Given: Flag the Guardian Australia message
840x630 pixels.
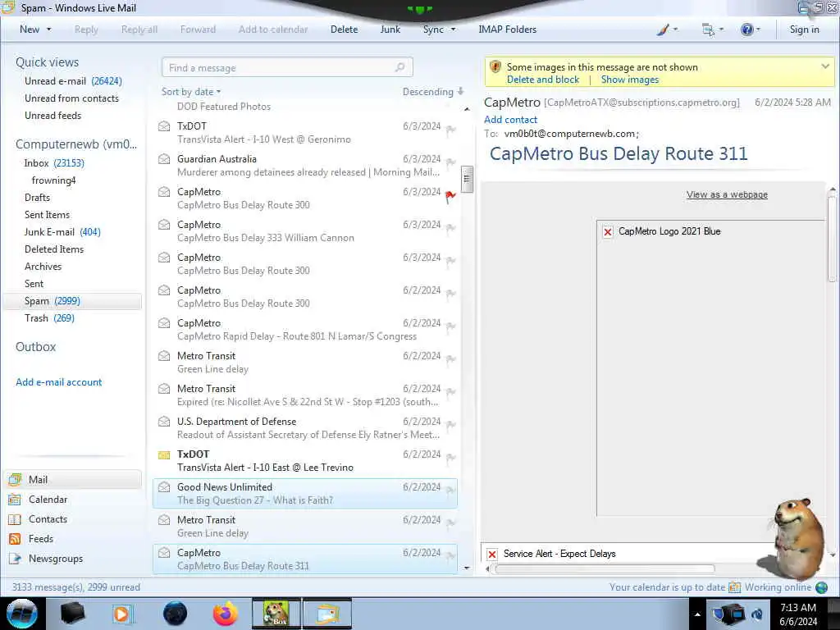Looking at the screenshot, I should (x=450, y=163).
